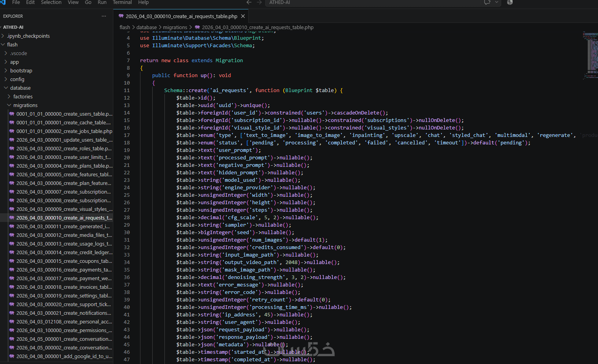
Task: Click 'flash' in the breadcrumb
Action: [125, 27]
